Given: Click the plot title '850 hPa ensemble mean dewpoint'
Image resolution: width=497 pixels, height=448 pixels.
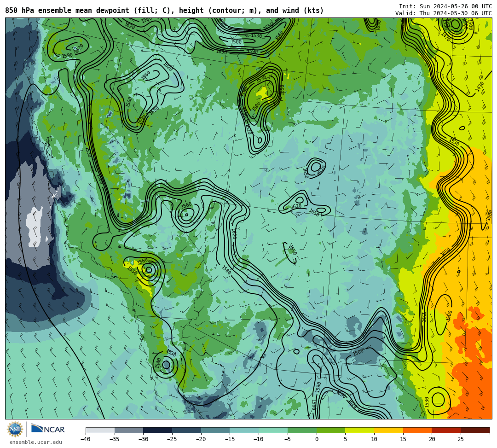Looking at the screenshot, I should point(164,11).
